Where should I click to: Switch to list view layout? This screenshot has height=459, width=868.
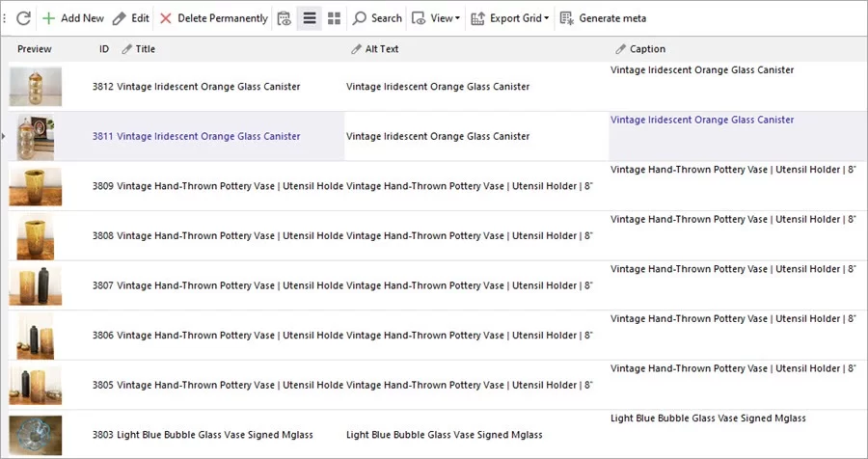(310, 18)
